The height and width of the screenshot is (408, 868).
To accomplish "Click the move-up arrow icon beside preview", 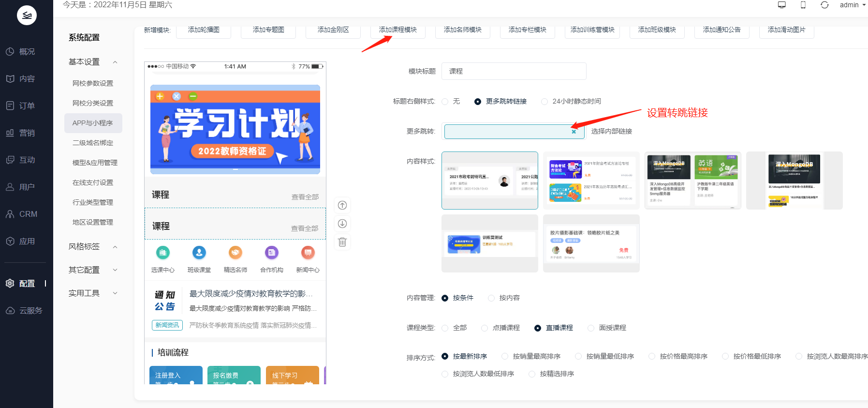I will (342, 205).
